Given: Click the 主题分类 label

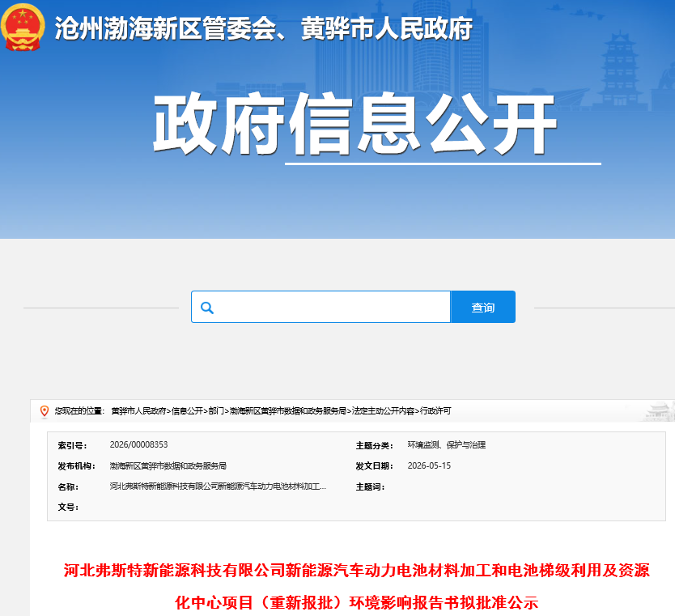Looking at the screenshot, I should click(x=375, y=445).
